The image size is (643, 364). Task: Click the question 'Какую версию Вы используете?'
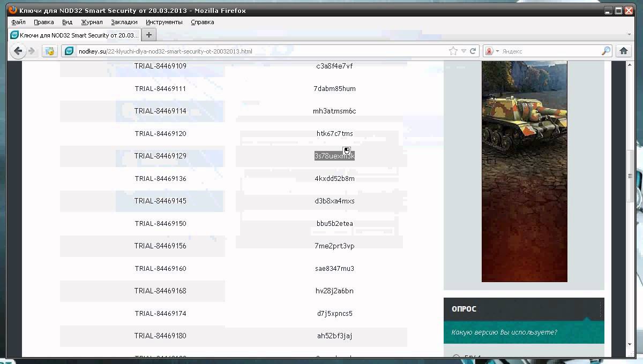click(504, 332)
